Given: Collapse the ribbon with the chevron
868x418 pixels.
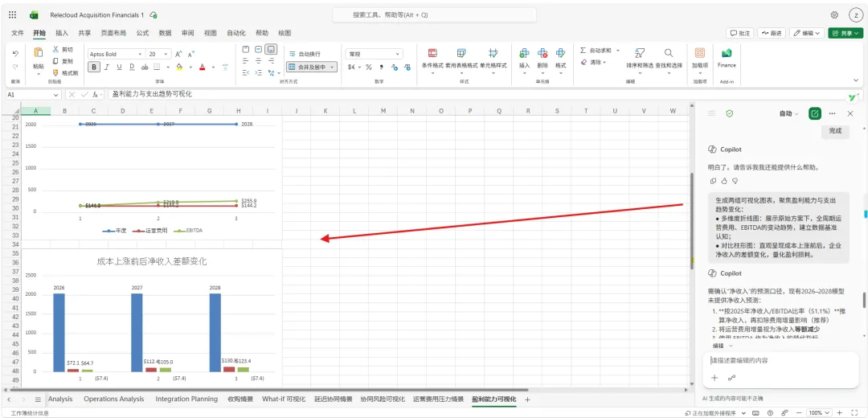Looking at the screenshot, I should pyautogui.click(x=857, y=80).
